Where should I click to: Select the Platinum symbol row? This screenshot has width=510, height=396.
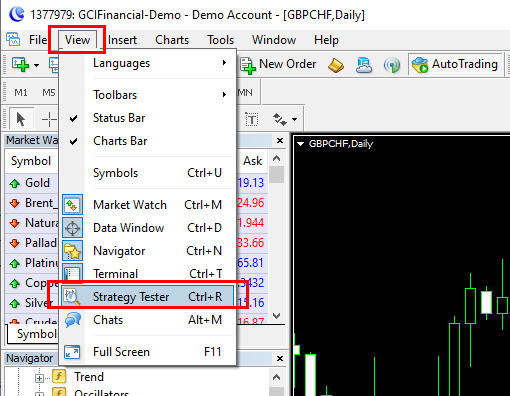coord(32,263)
